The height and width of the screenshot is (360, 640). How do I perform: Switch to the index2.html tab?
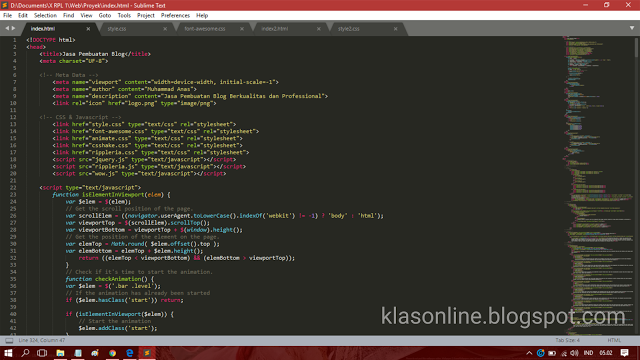click(275, 29)
